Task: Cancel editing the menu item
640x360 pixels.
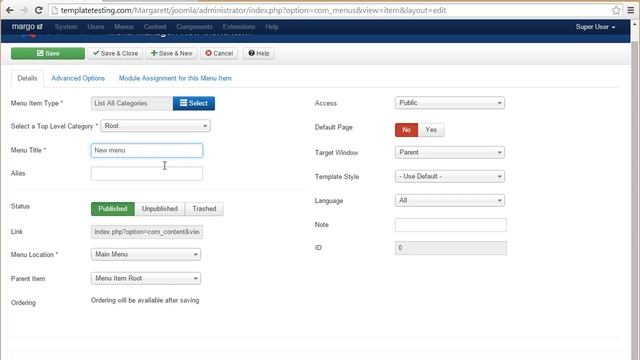Action: pyautogui.click(x=219, y=53)
